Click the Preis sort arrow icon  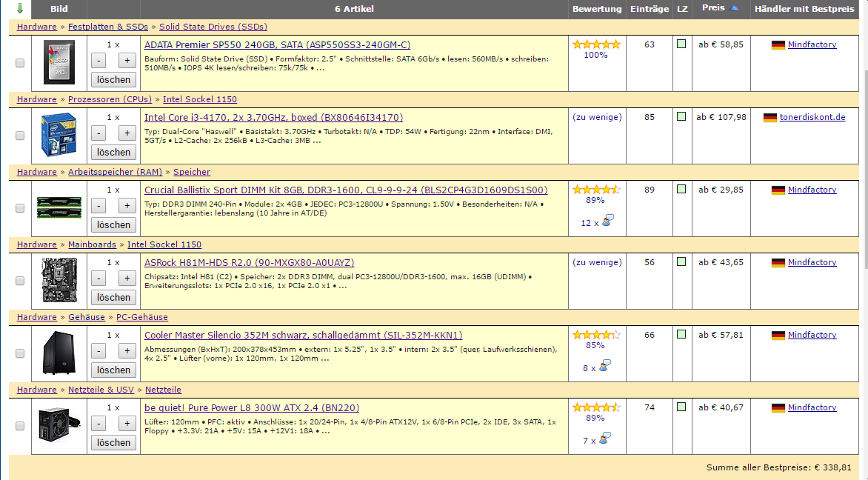pyautogui.click(x=734, y=7)
